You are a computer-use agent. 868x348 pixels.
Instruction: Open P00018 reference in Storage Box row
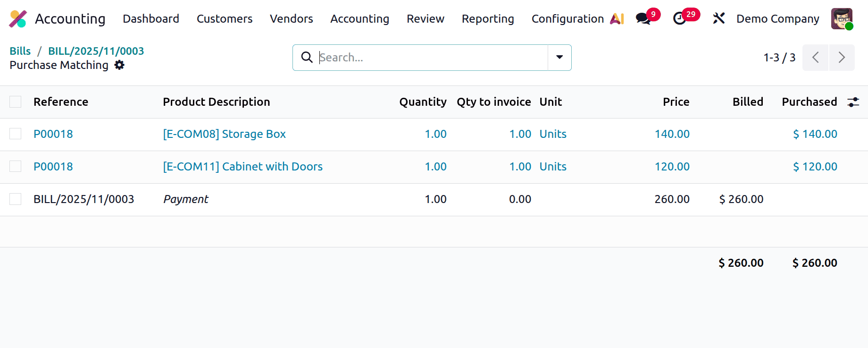coord(53,134)
